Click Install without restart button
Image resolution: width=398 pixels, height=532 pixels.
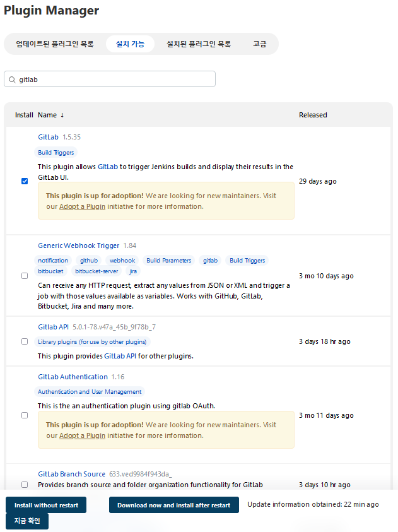[x=46, y=505]
